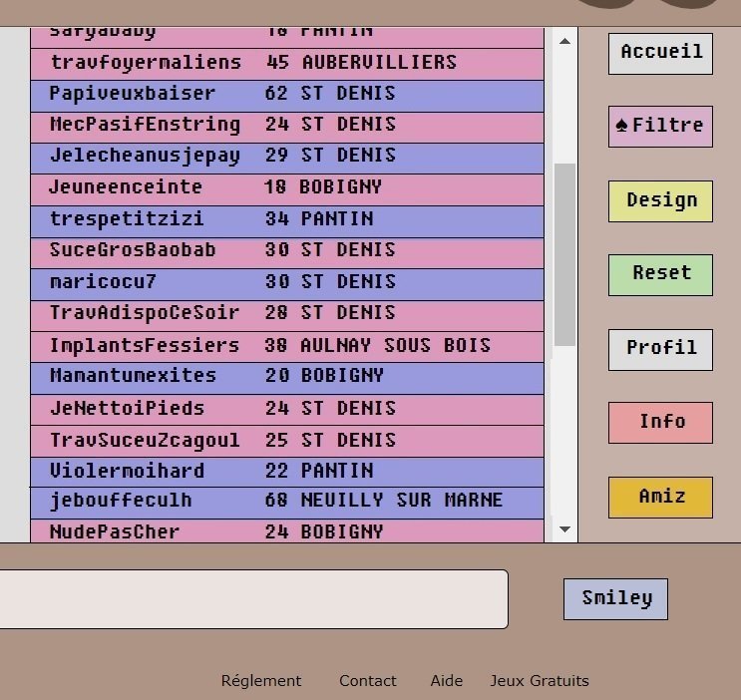Focus the chat message input field

coord(253,599)
